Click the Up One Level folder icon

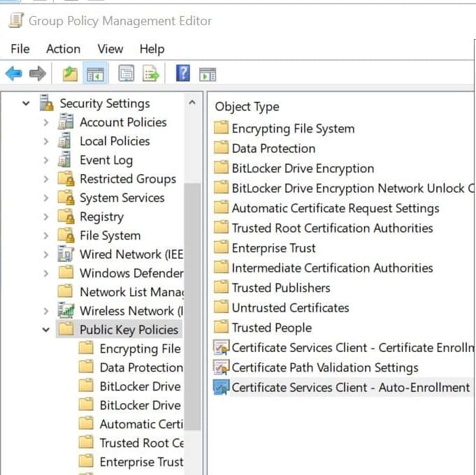[70, 73]
